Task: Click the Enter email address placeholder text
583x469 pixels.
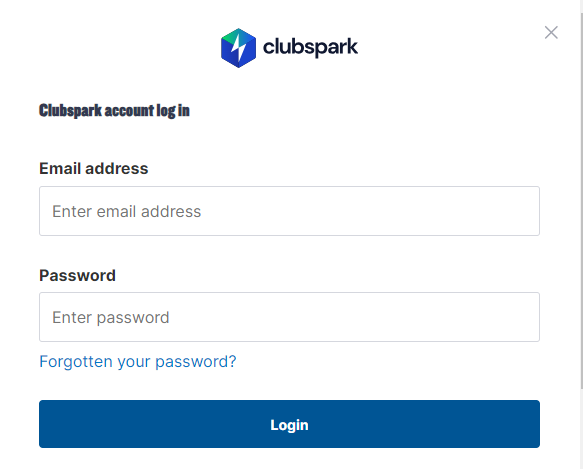Action: coord(126,211)
